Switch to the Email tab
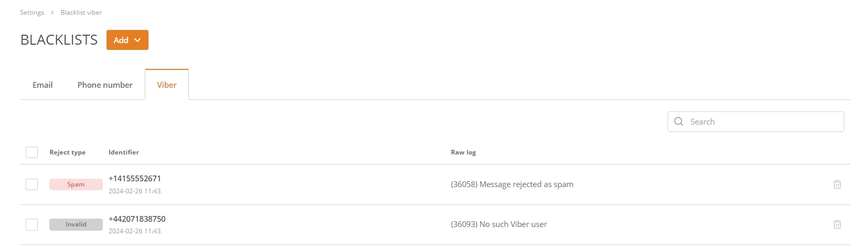The height and width of the screenshot is (247, 868). (x=43, y=85)
